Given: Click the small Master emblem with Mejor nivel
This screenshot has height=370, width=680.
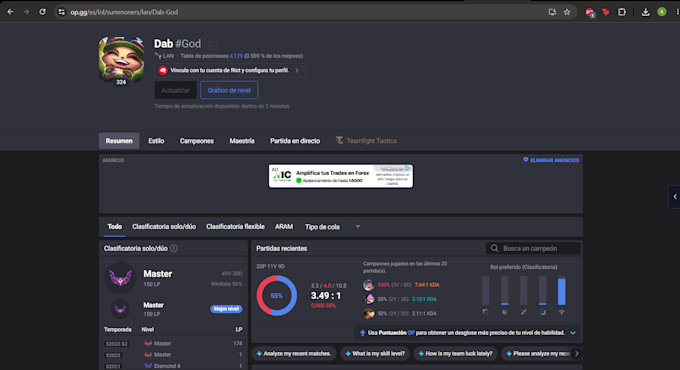Looking at the screenshot, I should (120, 309).
